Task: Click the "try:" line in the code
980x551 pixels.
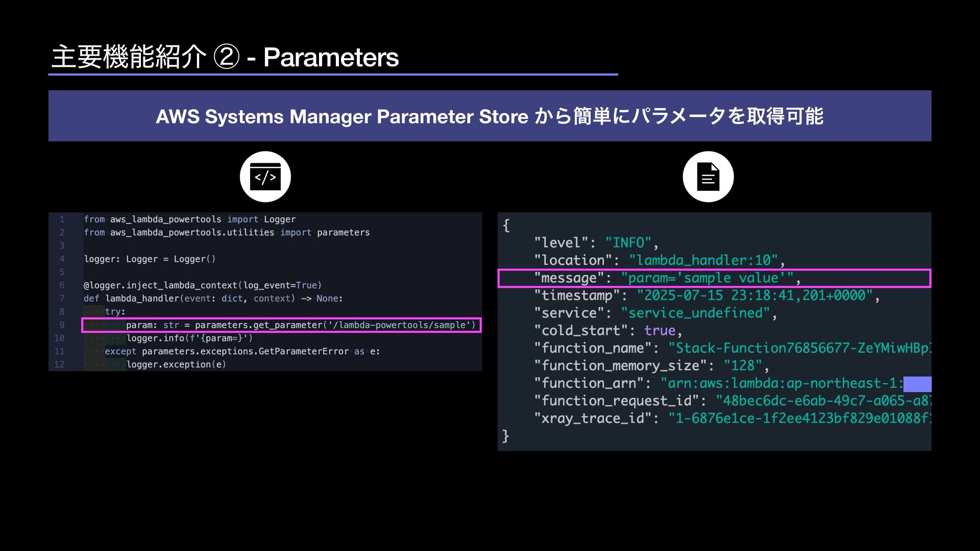Action: pyautogui.click(x=115, y=312)
